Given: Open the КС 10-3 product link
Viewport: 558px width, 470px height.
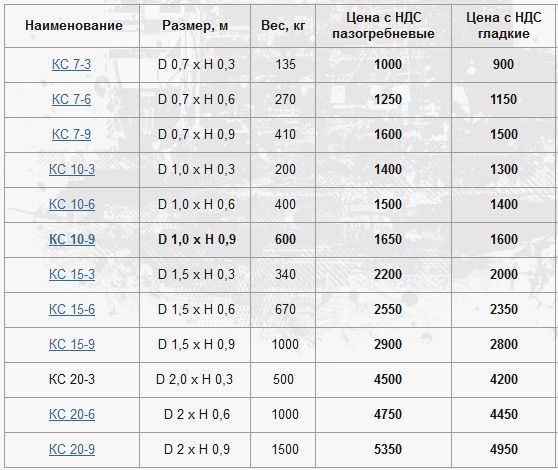Looking at the screenshot, I should (72, 169).
